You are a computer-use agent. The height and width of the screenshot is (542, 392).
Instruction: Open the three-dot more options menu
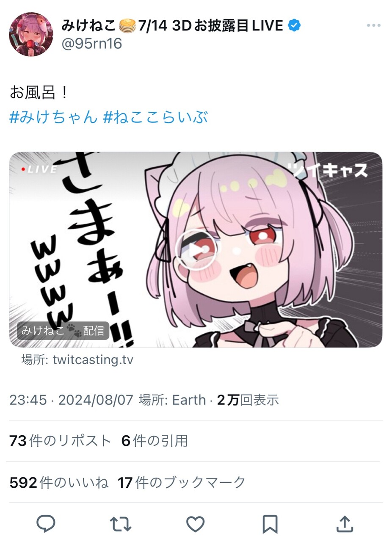(x=373, y=26)
